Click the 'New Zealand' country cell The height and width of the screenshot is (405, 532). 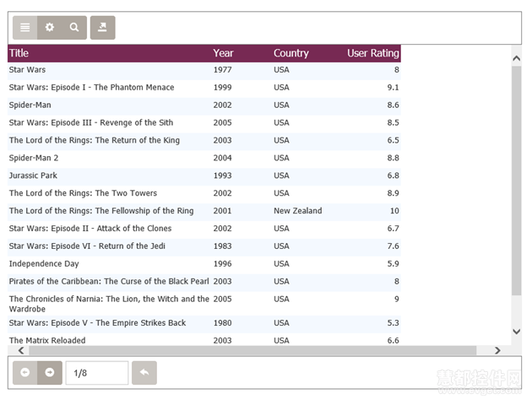(298, 211)
